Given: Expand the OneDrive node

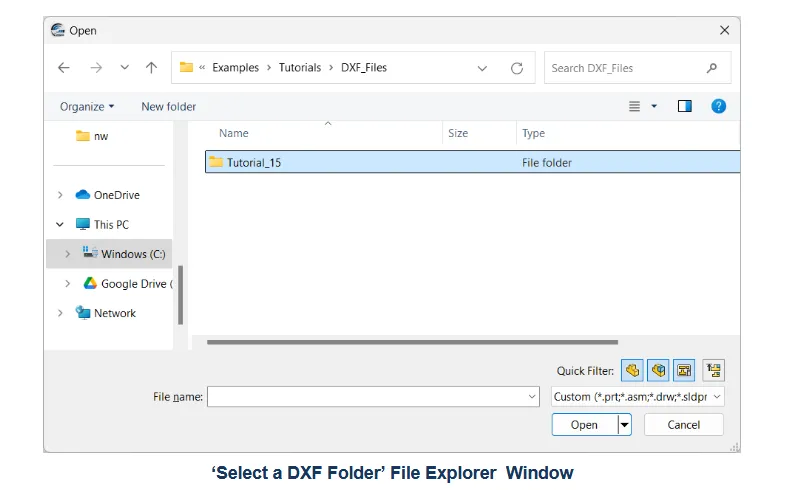Looking at the screenshot, I should (60, 195).
